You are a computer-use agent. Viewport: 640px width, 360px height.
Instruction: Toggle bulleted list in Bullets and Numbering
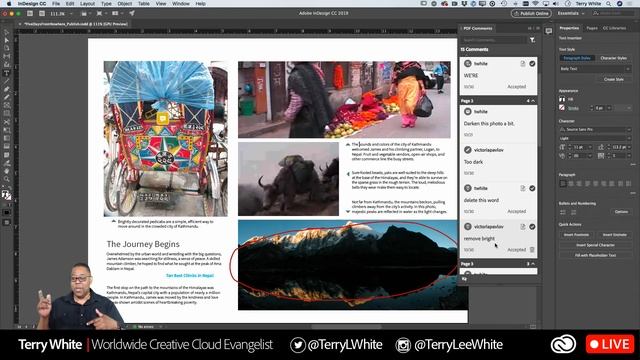click(x=563, y=212)
